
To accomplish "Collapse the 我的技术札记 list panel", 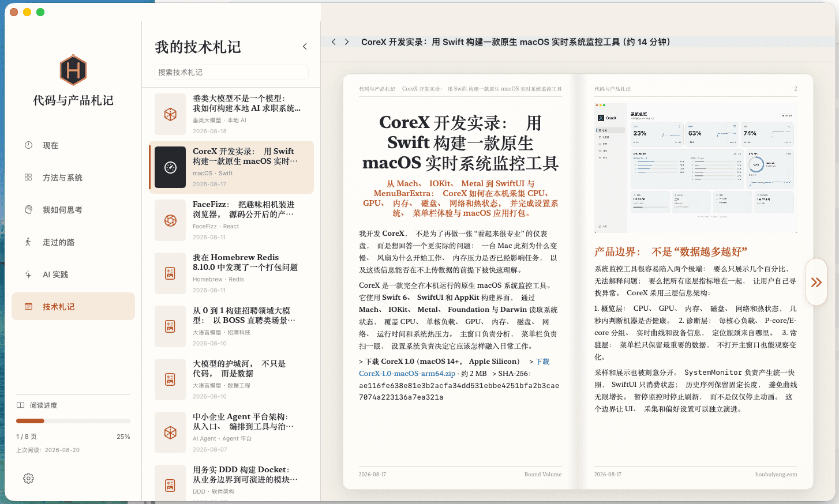I will tap(305, 47).
